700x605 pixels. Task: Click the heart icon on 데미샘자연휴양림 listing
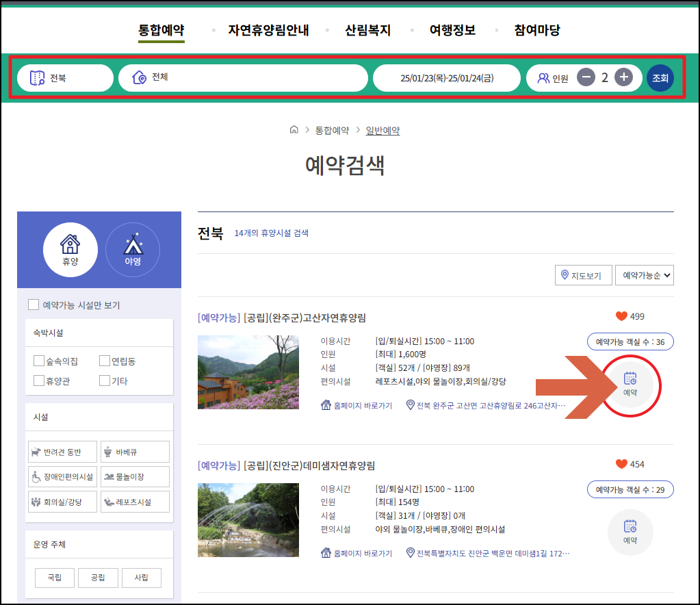coord(621,463)
